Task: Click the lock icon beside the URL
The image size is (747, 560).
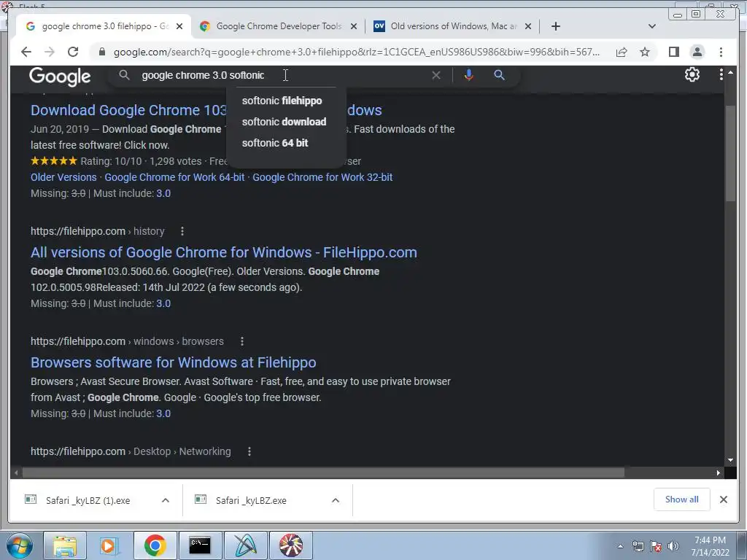Action: [x=102, y=52]
